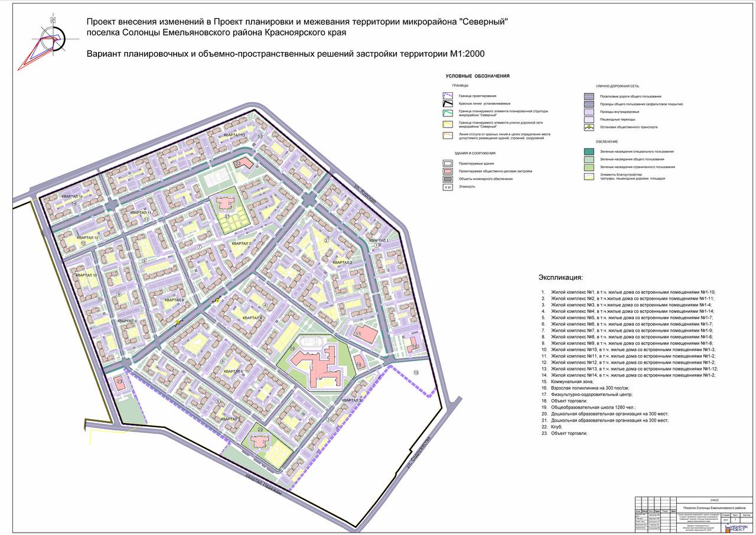
Task: Click the 'Проектируемые здания' legend symbol
Action: click(448, 163)
